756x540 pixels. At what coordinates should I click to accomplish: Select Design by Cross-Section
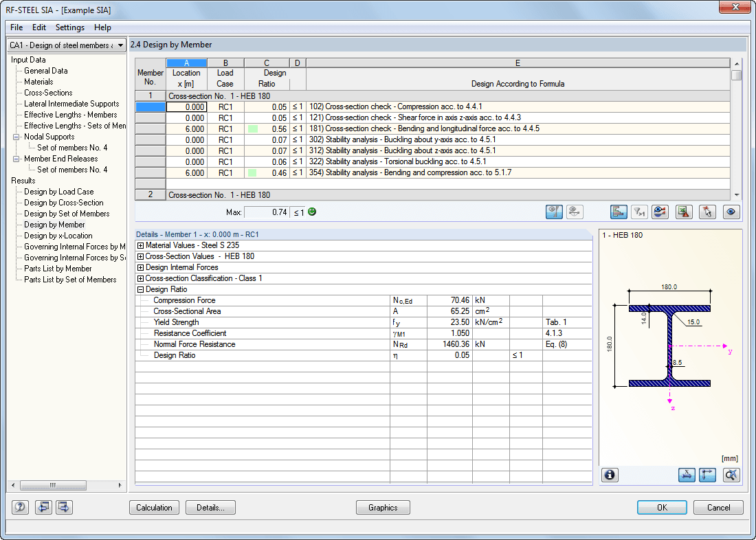pos(64,203)
